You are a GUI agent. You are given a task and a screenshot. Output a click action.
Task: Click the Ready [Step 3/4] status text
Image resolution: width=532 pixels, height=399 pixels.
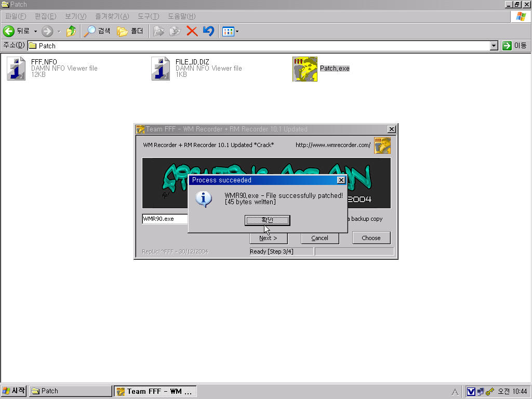271,251
